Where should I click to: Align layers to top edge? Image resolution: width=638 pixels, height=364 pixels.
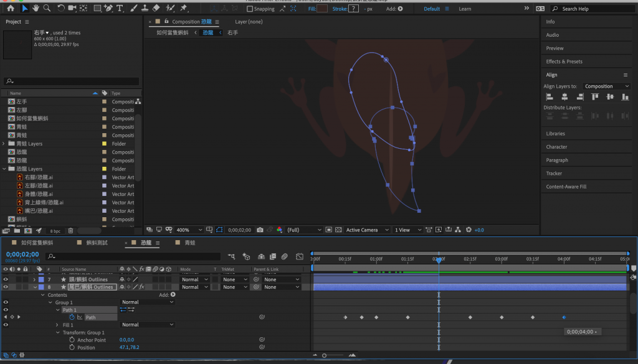pyautogui.click(x=595, y=96)
